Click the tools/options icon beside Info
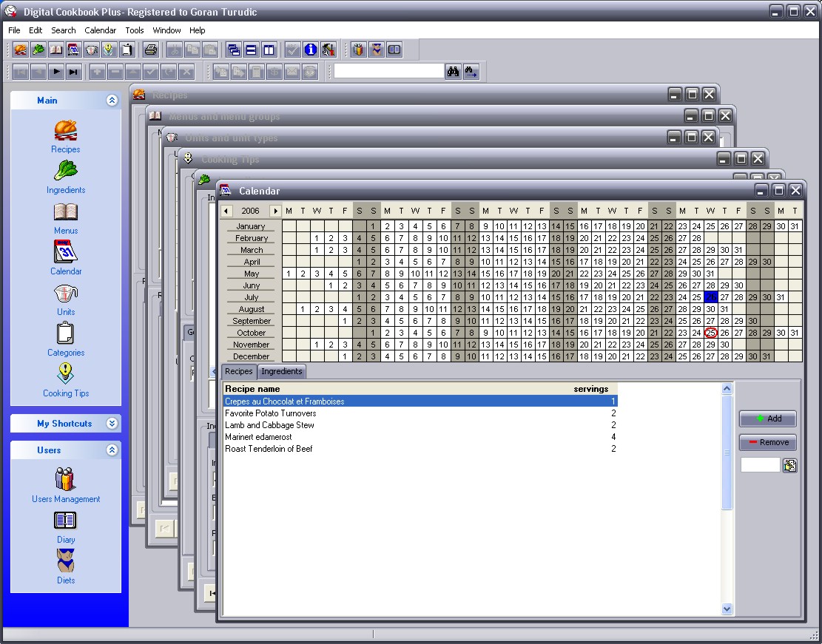822x644 pixels. click(329, 50)
